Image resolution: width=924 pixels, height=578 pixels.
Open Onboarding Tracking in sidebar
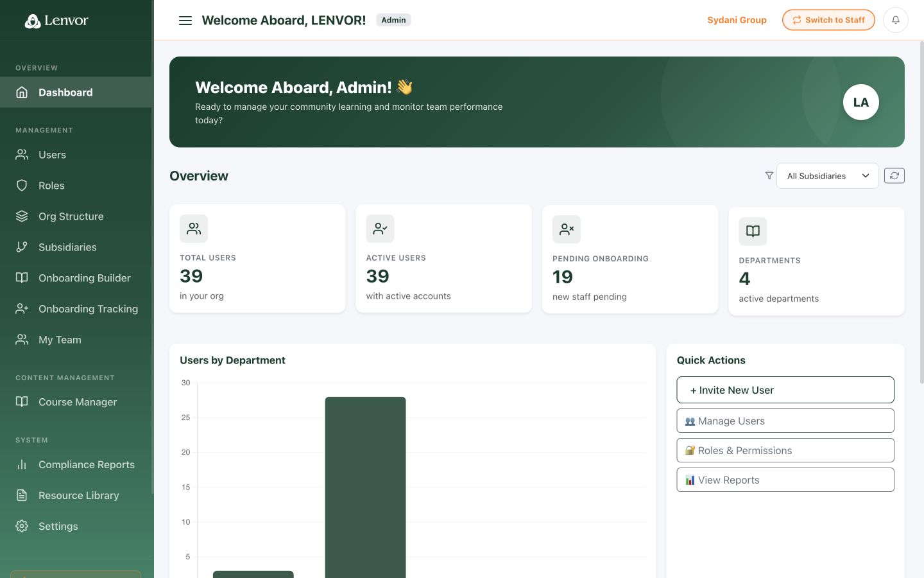[76, 309]
